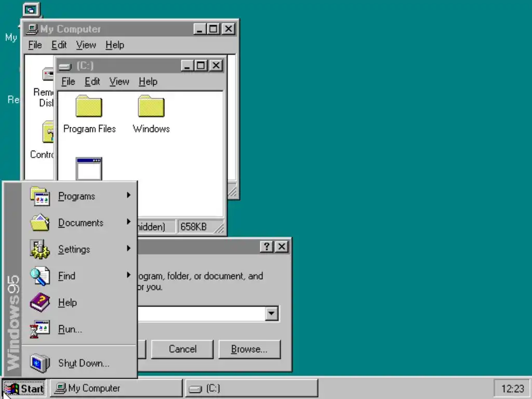This screenshot has width=532, height=399.
Task: Click the Help book icon in Start menu
Action: coord(39,302)
